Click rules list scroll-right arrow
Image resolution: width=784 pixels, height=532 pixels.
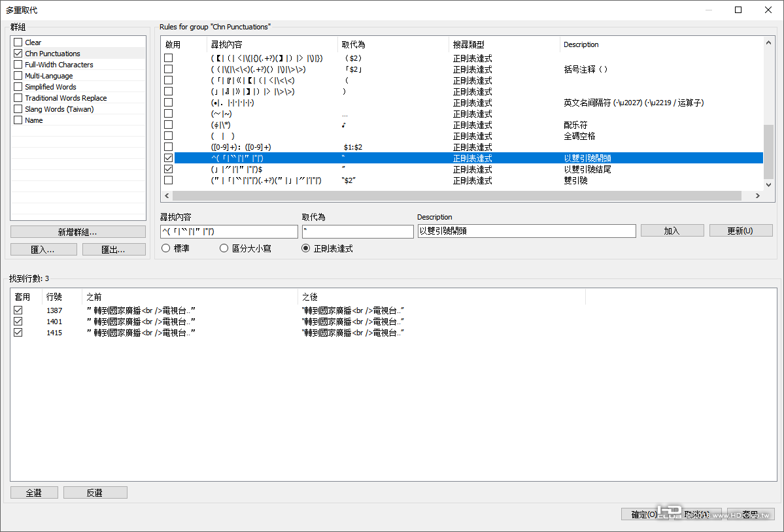coord(758,196)
